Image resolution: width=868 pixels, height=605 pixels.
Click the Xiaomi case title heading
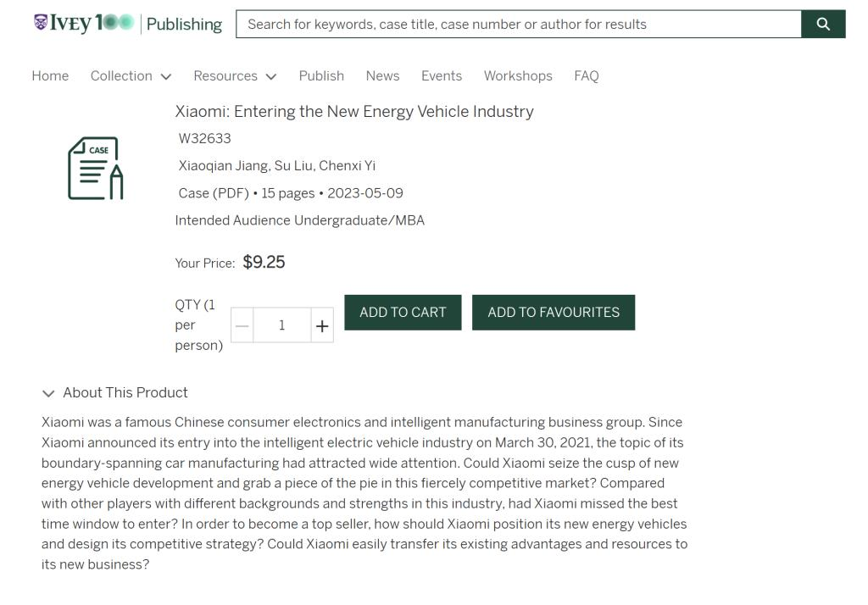[354, 112]
